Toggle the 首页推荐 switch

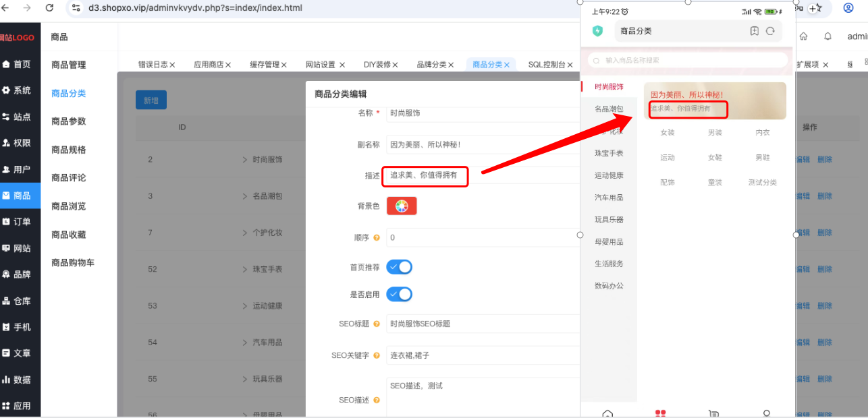399,267
